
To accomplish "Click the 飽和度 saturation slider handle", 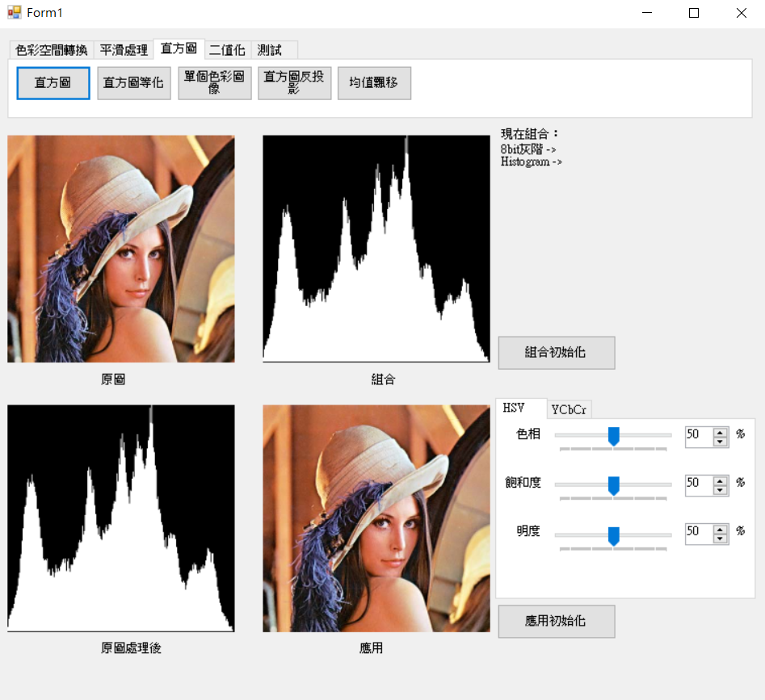I will (614, 486).
